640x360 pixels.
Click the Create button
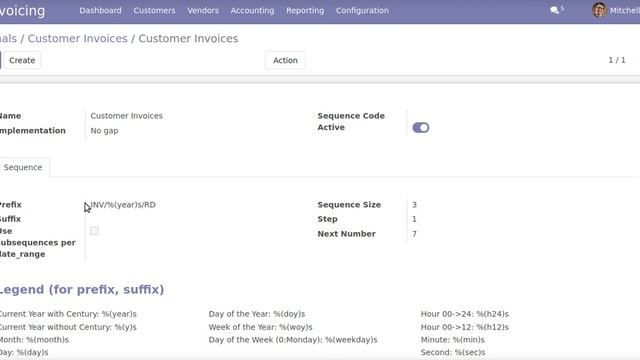(22, 60)
